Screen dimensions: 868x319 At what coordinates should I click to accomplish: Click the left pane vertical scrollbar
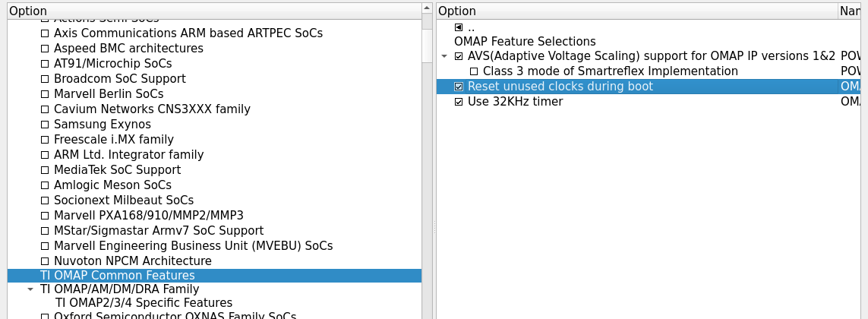click(x=427, y=152)
